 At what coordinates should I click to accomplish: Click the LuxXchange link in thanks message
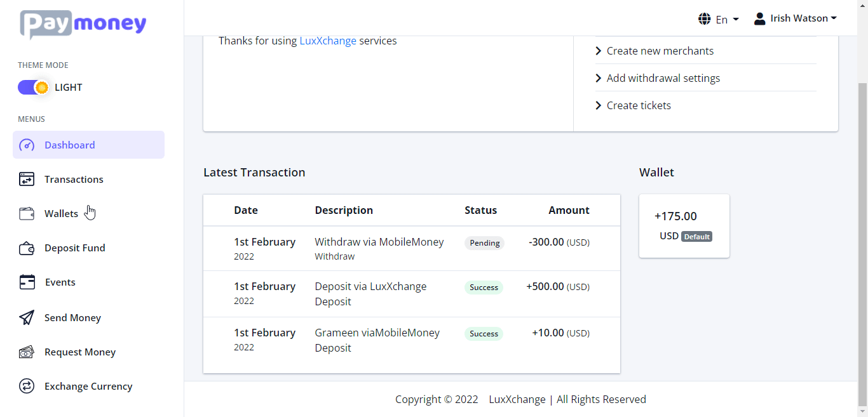[328, 41]
